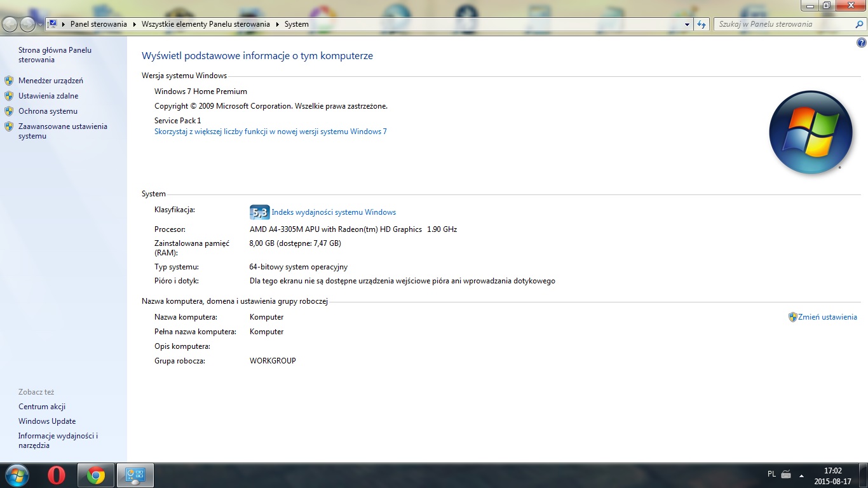Screen dimensions: 868x488
Task: Expand the address bar history dropdown
Action: point(687,24)
